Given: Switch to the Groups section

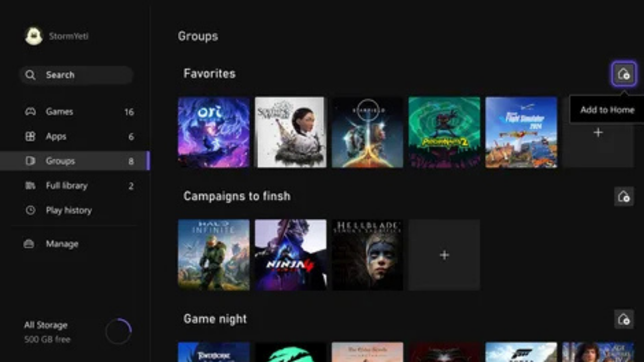Looking at the screenshot, I should pos(60,161).
